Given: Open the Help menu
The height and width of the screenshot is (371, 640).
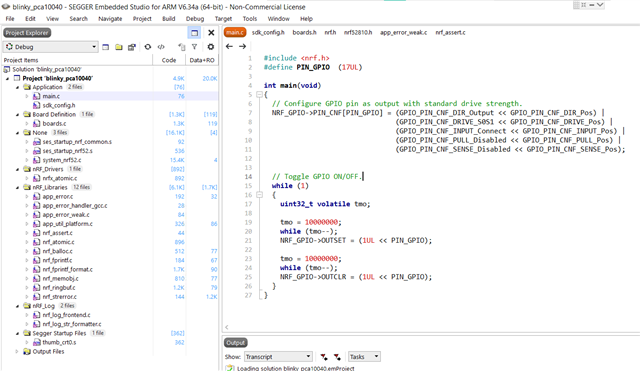Looking at the screenshot, I should click(307, 19).
